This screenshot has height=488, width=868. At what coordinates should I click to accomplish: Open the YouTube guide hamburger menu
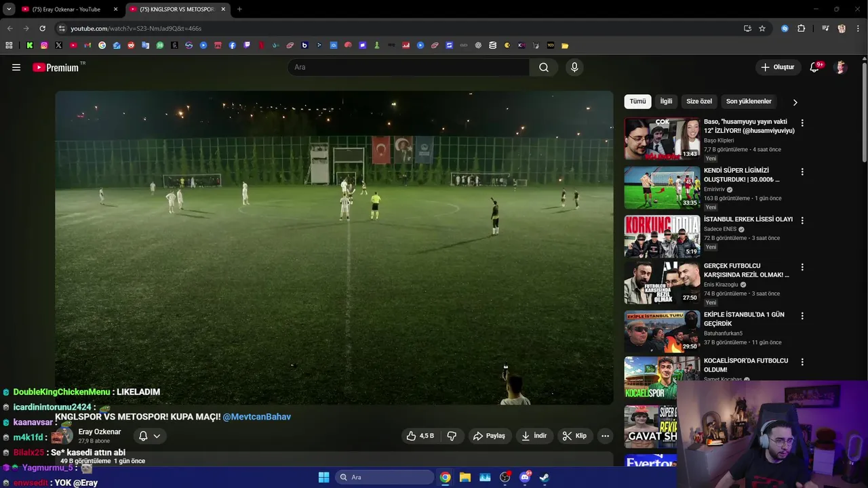click(x=16, y=67)
